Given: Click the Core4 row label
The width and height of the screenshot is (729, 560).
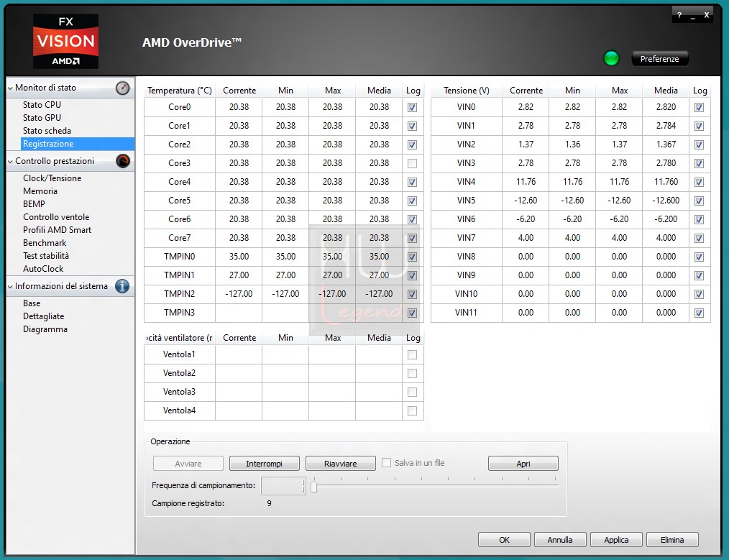Looking at the screenshot, I should pos(180,182).
